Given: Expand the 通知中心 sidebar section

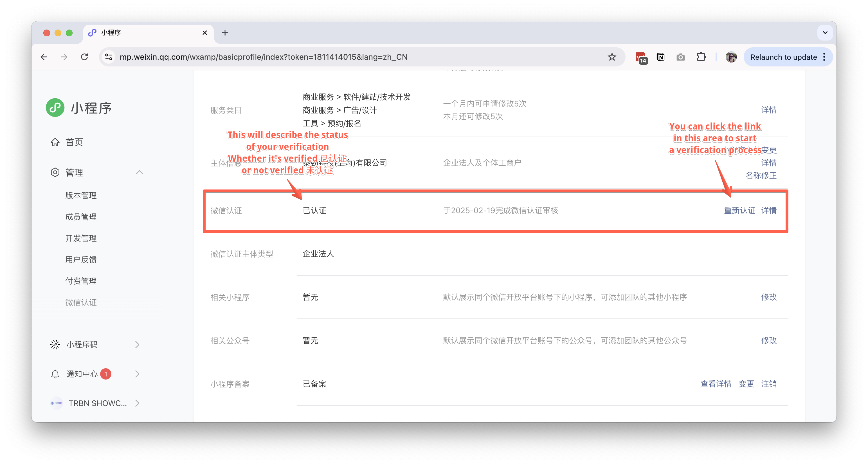Looking at the screenshot, I should 137,374.
